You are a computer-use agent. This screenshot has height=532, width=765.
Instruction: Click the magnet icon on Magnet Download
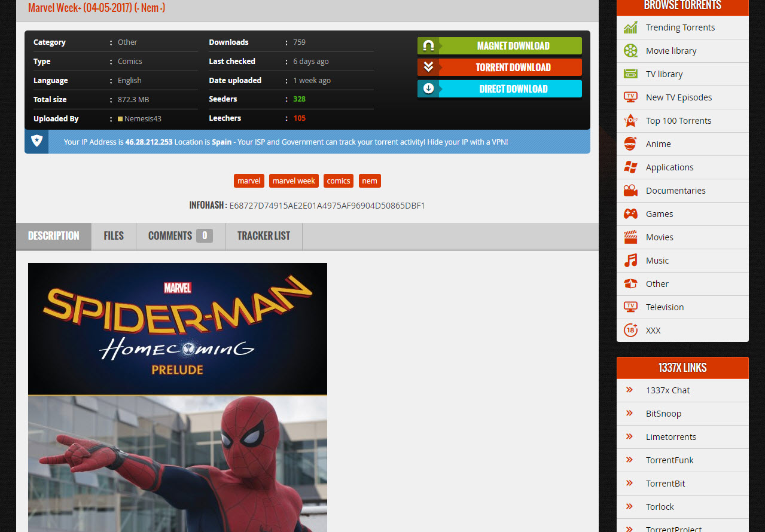(x=428, y=46)
